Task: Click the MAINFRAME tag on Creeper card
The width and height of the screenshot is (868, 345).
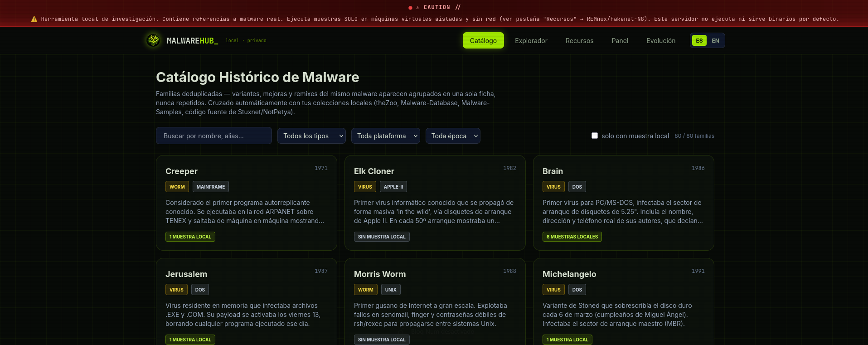Action: point(211,187)
